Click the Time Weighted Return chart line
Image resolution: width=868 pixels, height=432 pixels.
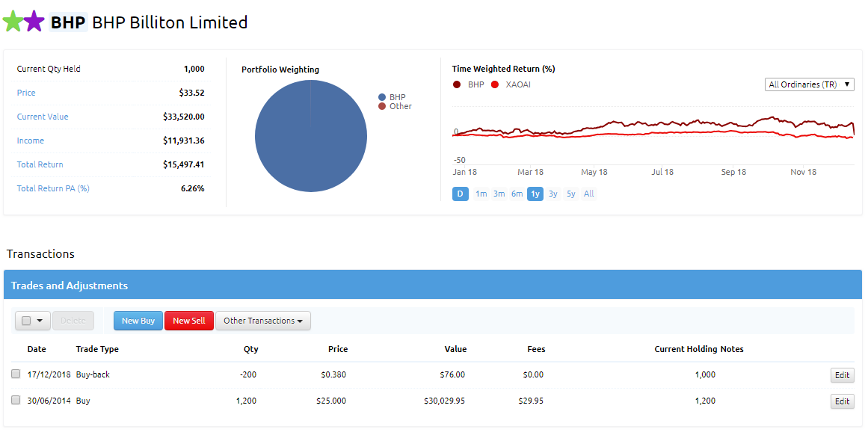(x=653, y=127)
